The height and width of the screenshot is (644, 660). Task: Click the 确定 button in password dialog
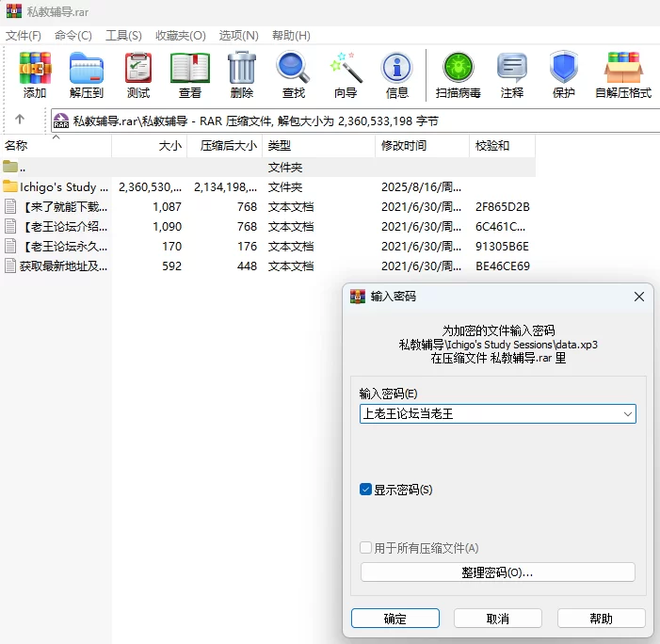394,619
